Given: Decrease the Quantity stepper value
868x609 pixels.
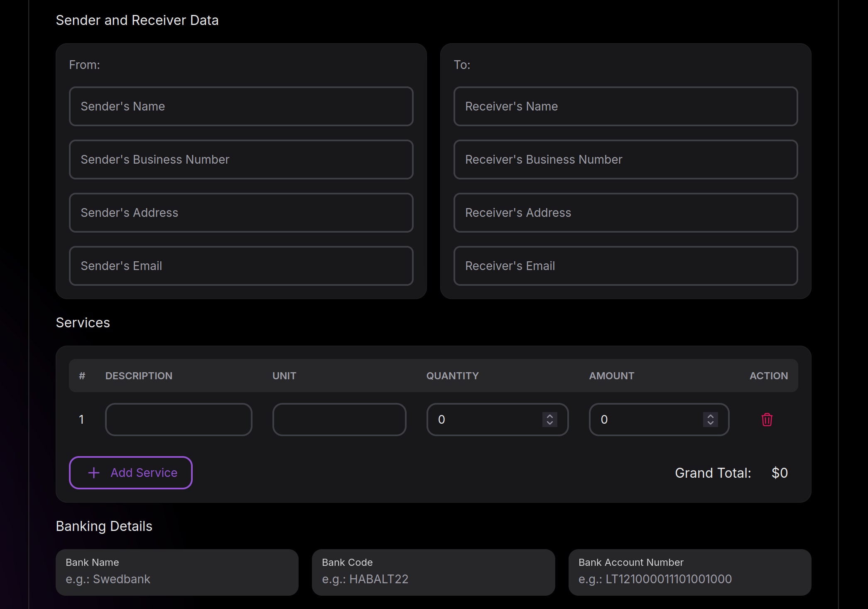Looking at the screenshot, I should 549,423.
